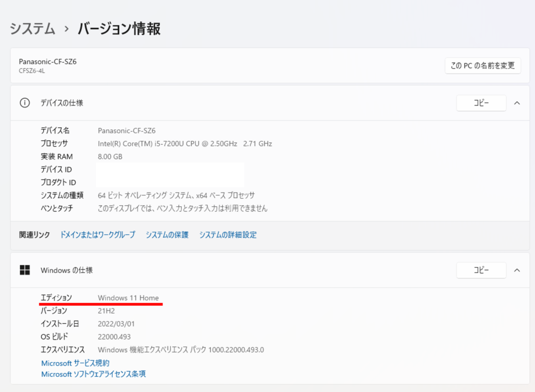Select OS build value 22000.493

point(114,337)
